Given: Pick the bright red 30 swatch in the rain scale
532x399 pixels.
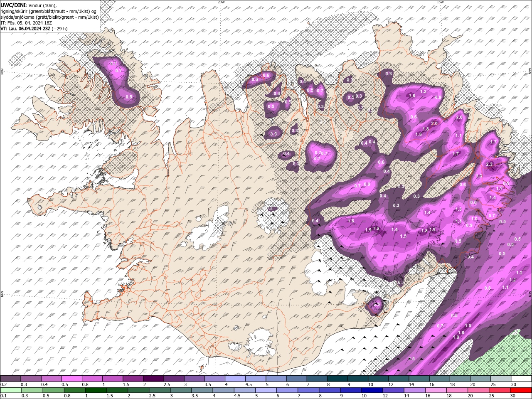Looking at the screenshot, I should [521, 390].
